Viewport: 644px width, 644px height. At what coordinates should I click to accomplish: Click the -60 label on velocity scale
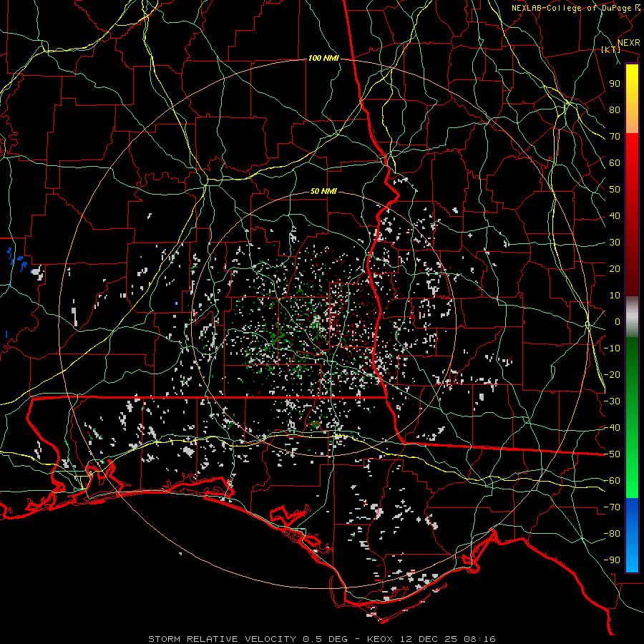(x=612, y=481)
